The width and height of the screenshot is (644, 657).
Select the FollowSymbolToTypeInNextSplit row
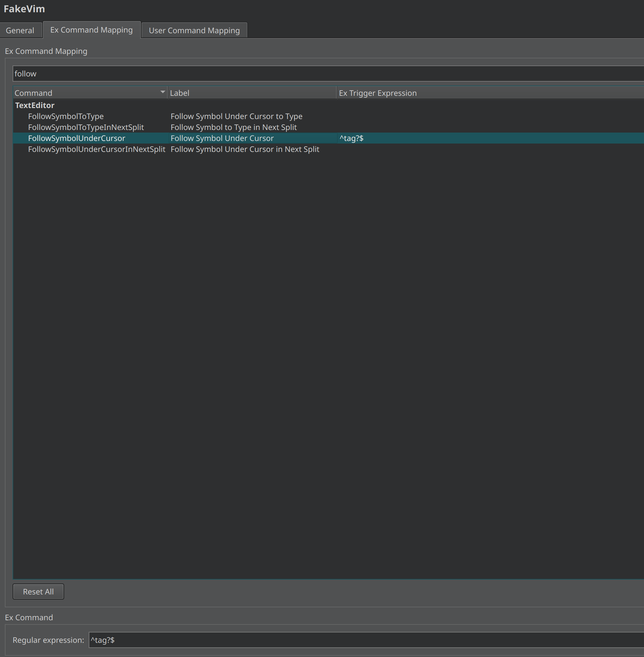point(86,127)
